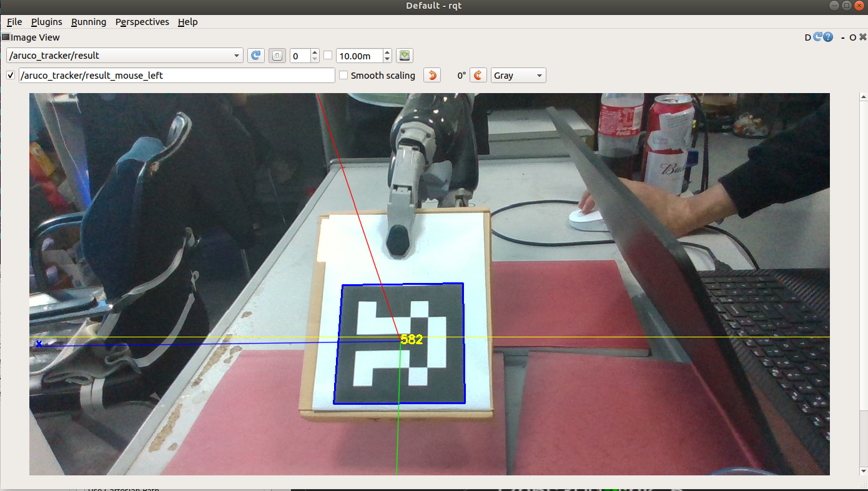Uncheck the result_mouse_left publishing checkbox
Screen dimensions: 868x491
(11, 75)
